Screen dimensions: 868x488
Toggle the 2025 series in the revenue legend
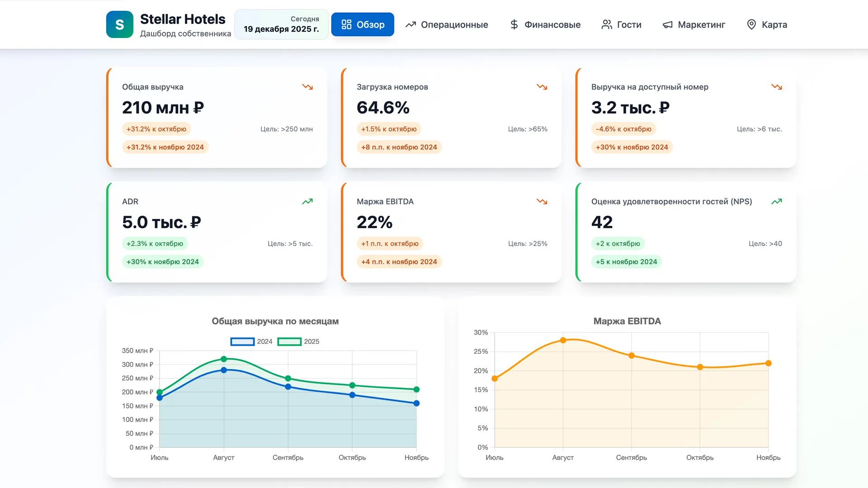coord(301,342)
